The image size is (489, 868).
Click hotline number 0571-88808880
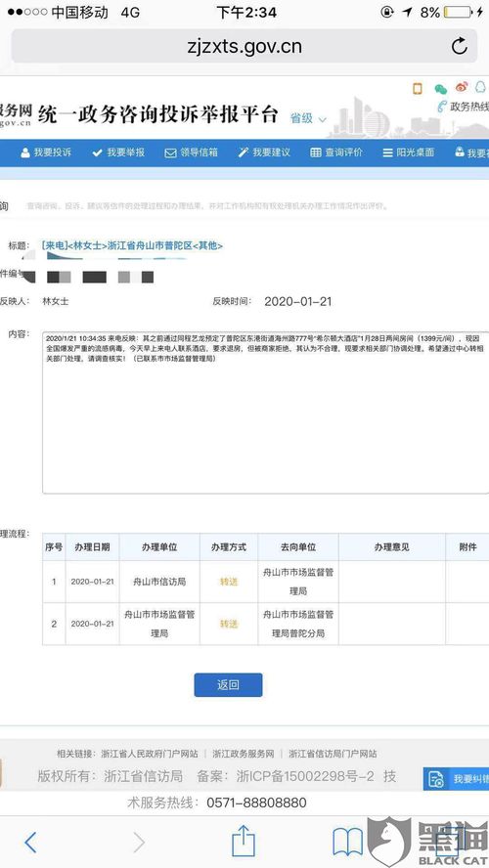coord(256,803)
